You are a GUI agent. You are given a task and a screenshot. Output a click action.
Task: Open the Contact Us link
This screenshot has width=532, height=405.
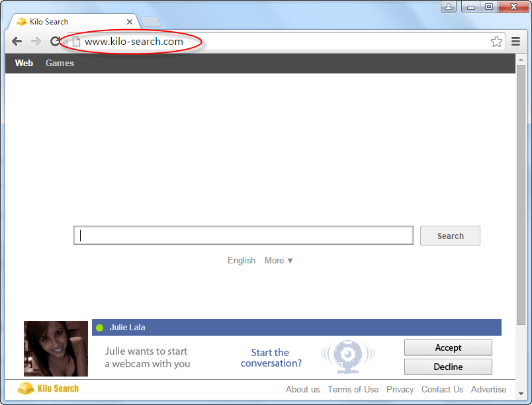(x=443, y=389)
